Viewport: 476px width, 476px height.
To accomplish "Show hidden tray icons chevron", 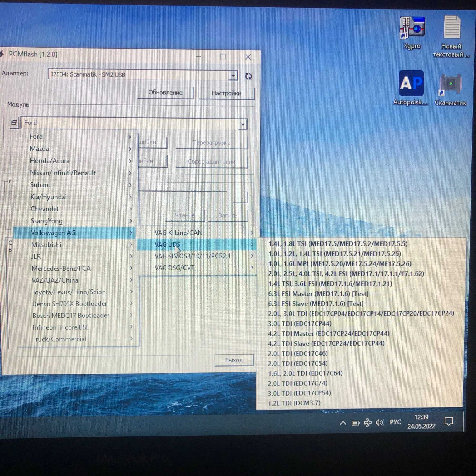I will coord(343,423).
